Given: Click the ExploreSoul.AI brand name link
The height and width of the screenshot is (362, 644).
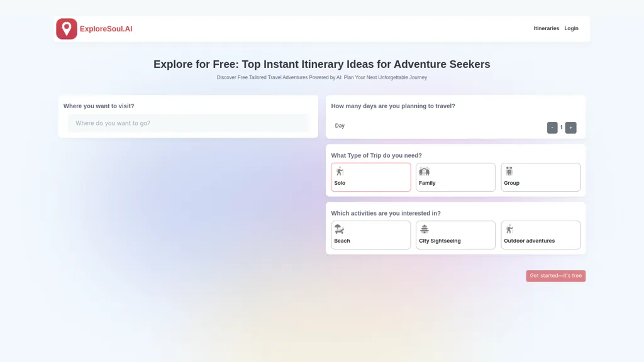Looking at the screenshot, I should (106, 29).
